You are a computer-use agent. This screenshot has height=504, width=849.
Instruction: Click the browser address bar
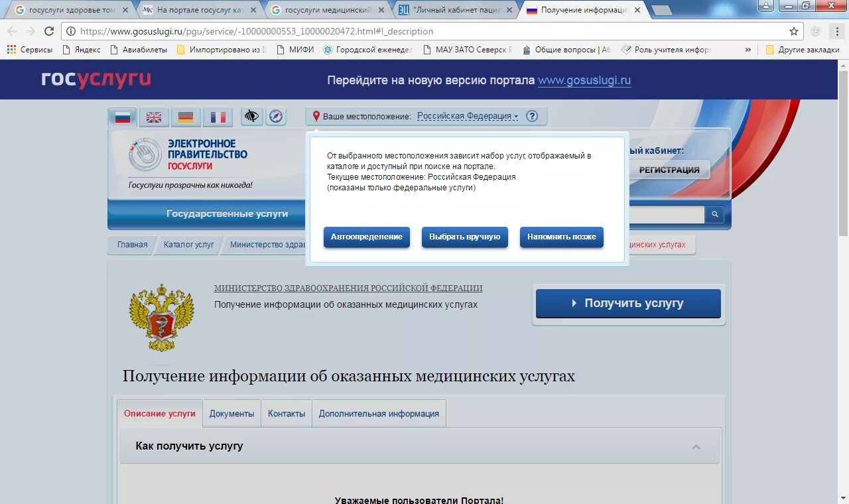pos(431,31)
